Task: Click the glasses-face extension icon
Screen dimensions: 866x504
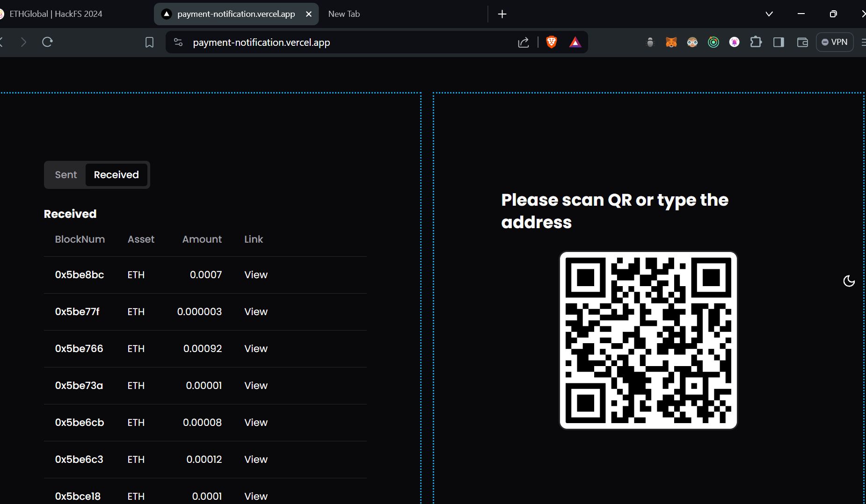Action: 692,43
